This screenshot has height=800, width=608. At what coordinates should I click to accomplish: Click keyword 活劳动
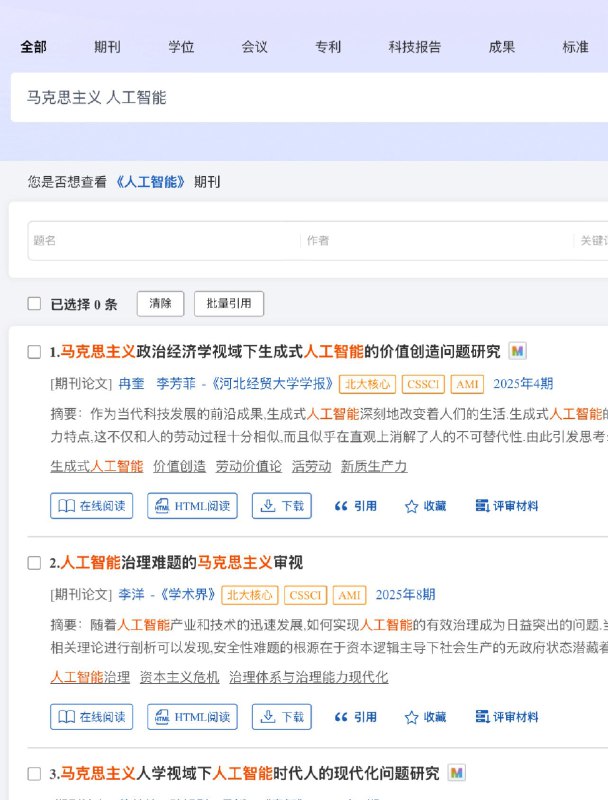coord(312,466)
